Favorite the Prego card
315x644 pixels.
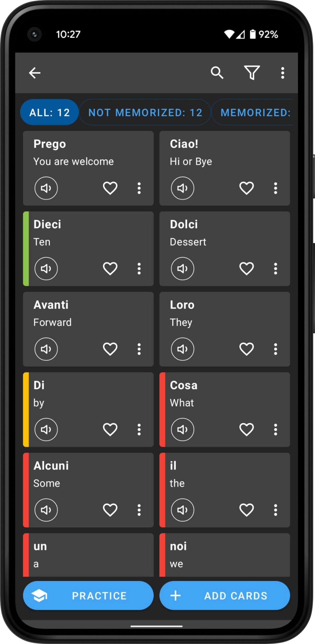[x=110, y=188]
